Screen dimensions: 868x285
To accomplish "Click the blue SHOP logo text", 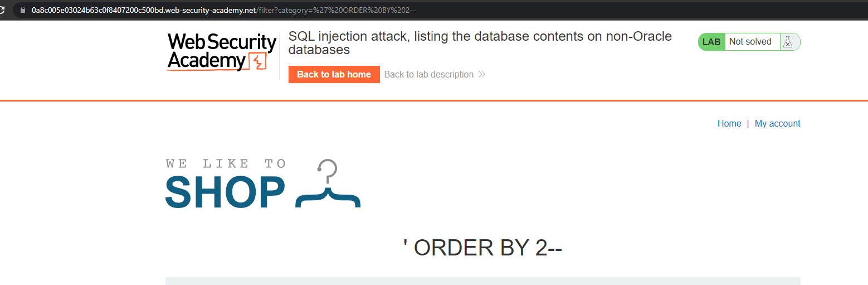I will pos(225,192).
